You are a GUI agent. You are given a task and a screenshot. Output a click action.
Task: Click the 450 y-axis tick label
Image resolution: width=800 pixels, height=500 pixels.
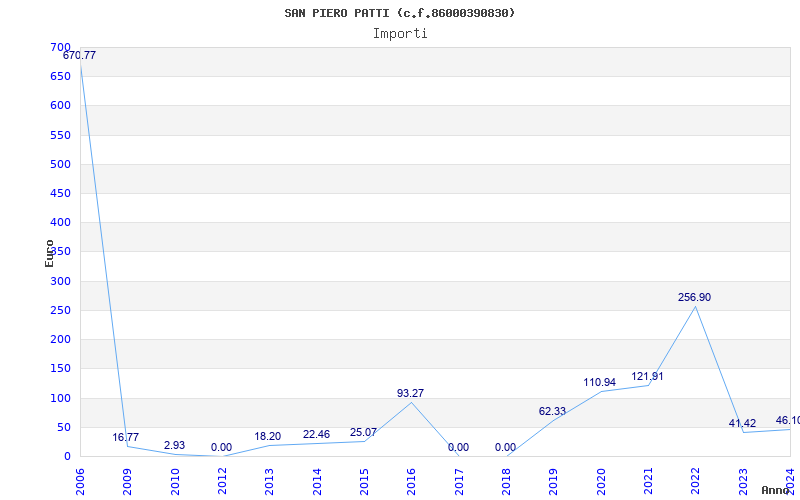(60, 193)
